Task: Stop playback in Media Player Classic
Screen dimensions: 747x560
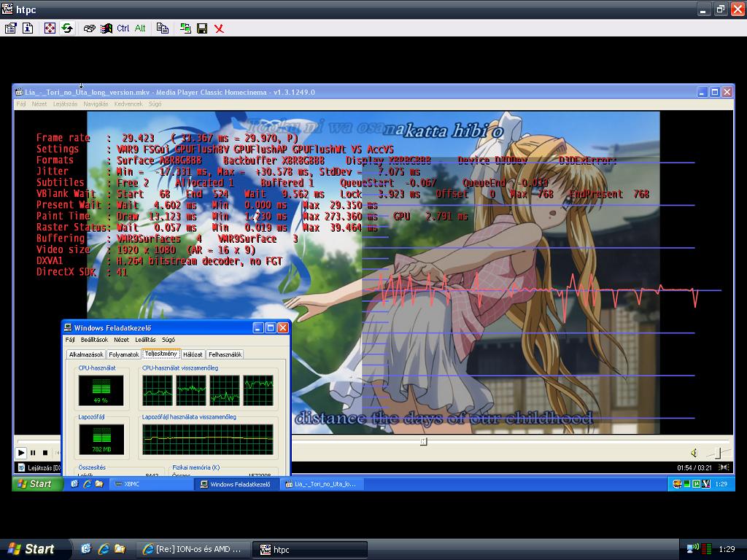Action: coord(45,452)
